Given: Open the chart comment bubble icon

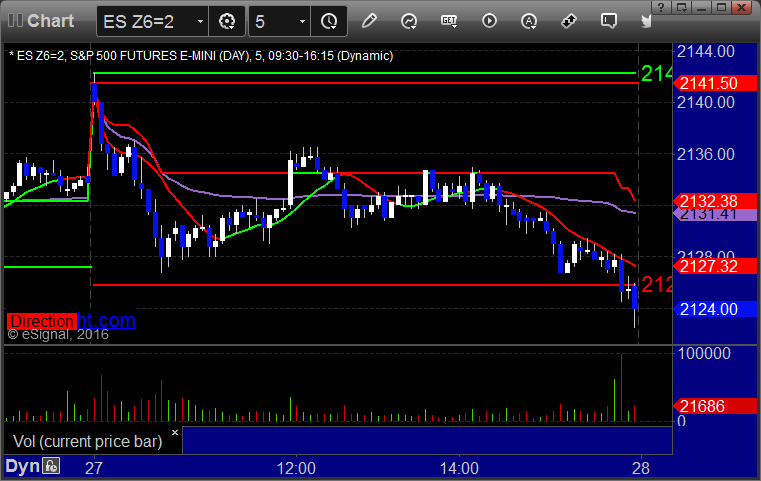Looking at the screenshot, I should point(609,21).
